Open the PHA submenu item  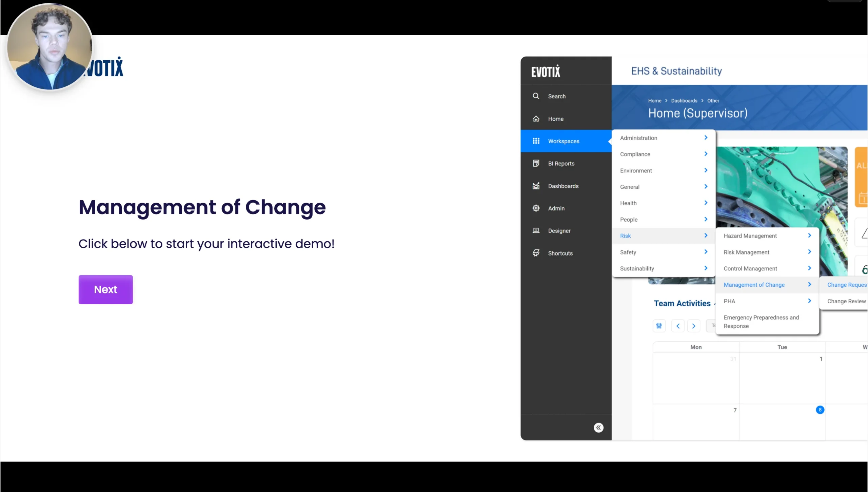click(x=767, y=301)
